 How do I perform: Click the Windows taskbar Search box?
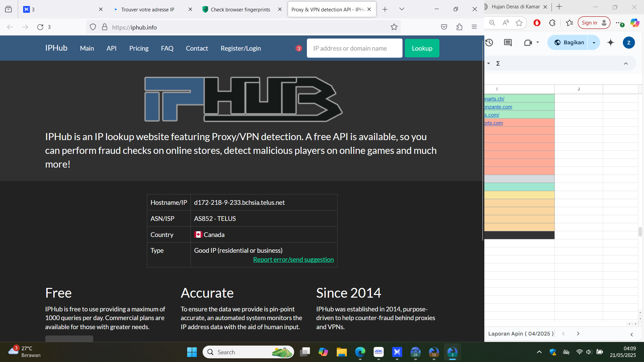click(248, 352)
